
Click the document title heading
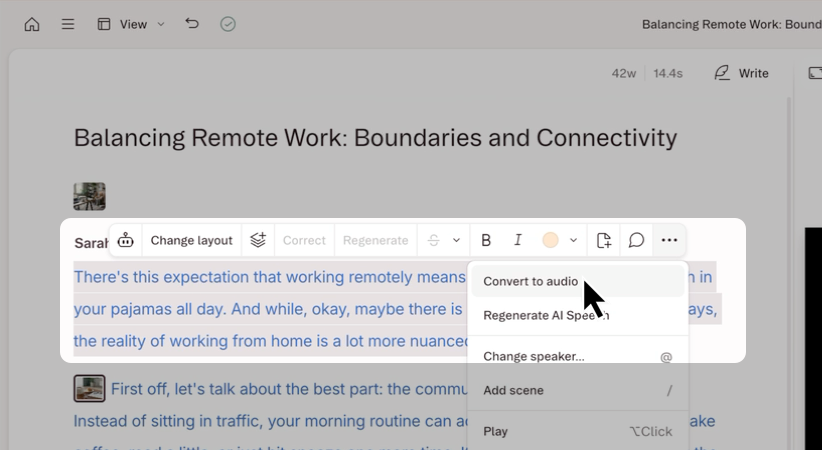(x=375, y=138)
